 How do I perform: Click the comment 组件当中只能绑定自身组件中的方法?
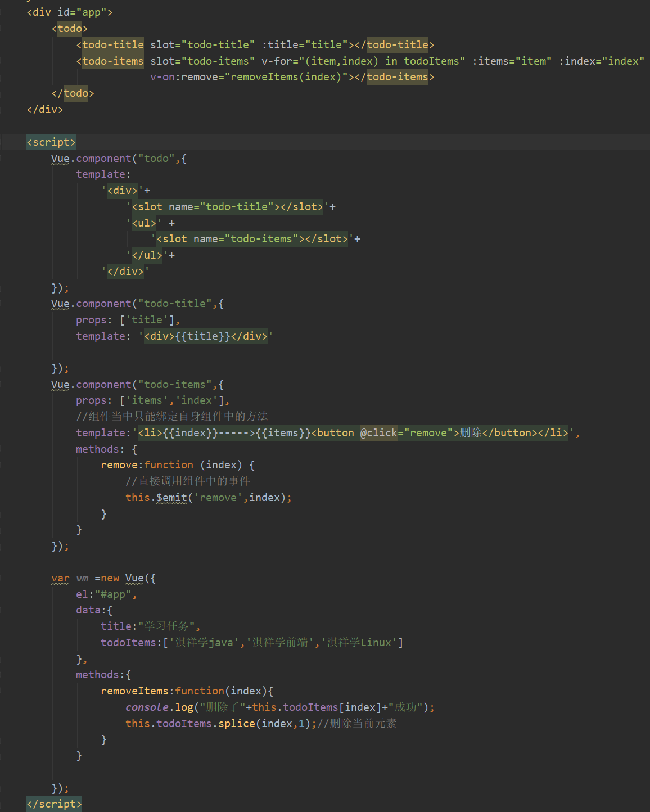tap(172, 417)
